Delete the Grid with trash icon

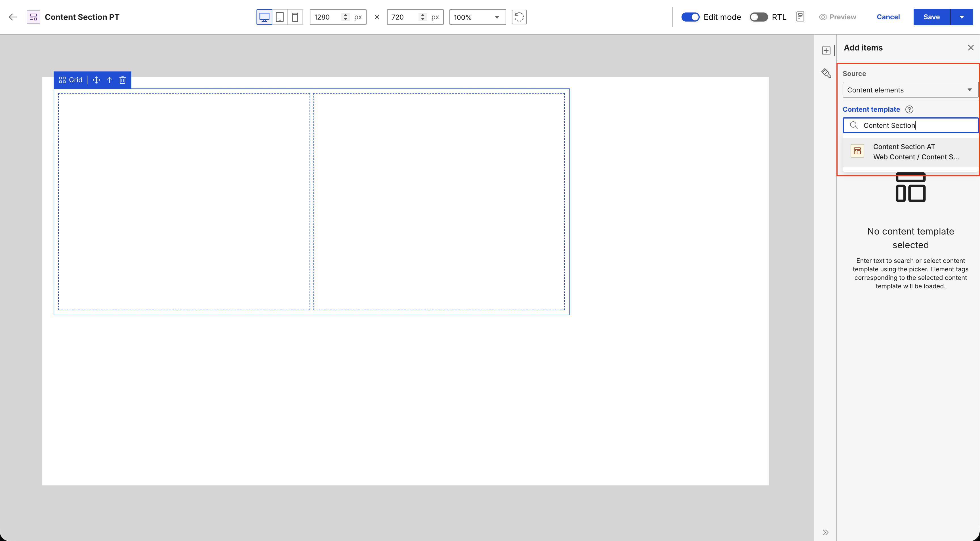[x=123, y=80]
